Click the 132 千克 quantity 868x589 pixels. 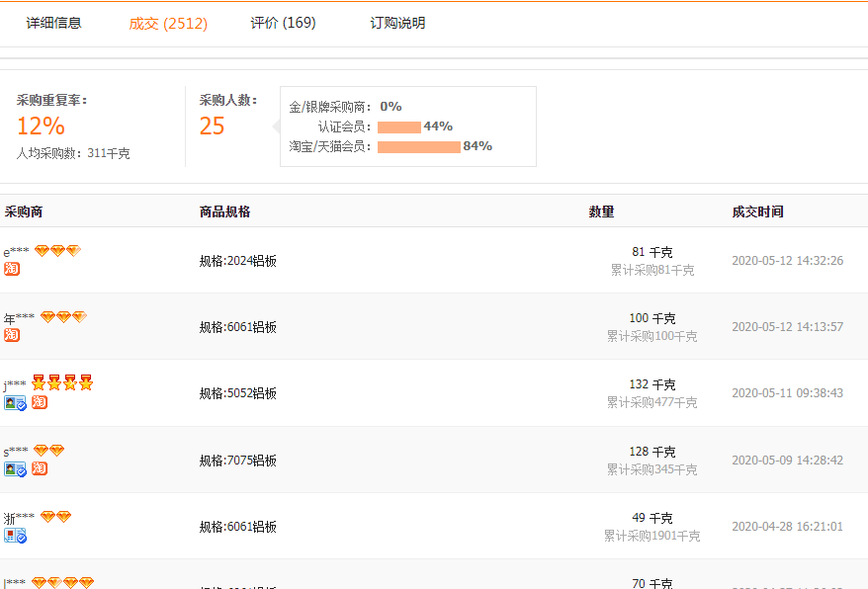point(652,384)
